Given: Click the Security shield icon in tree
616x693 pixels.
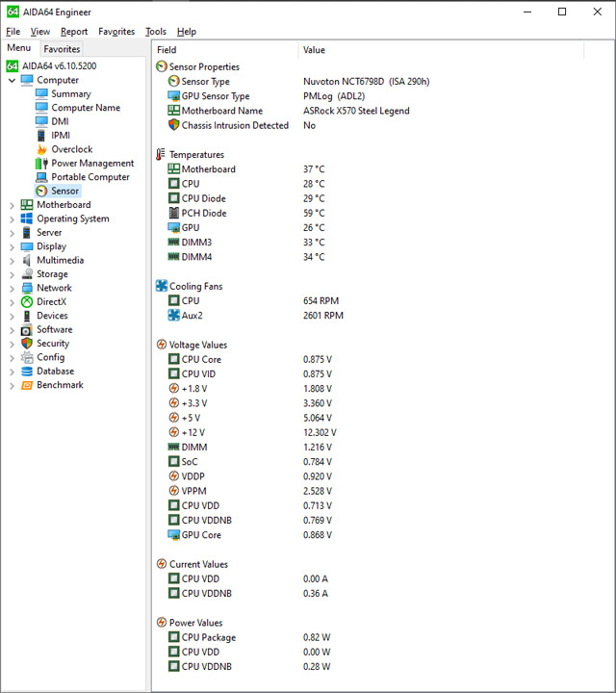Looking at the screenshot, I should (27, 344).
